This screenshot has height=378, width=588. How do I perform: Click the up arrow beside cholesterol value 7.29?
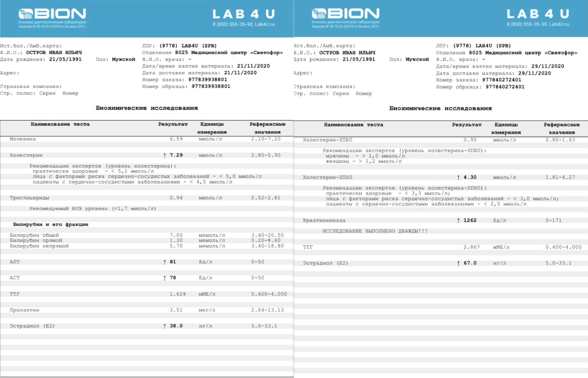click(x=165, y=155)
